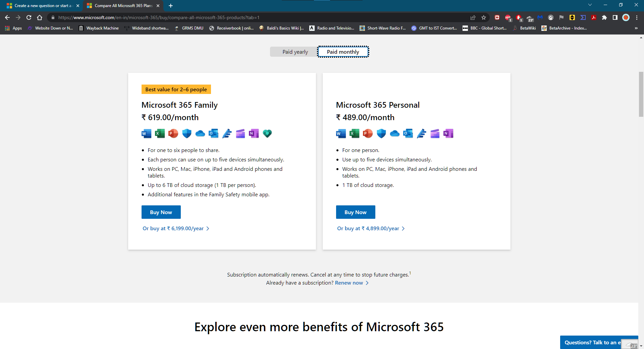Click Word icon in Microsoft 365 Family card

click(146, 134)
